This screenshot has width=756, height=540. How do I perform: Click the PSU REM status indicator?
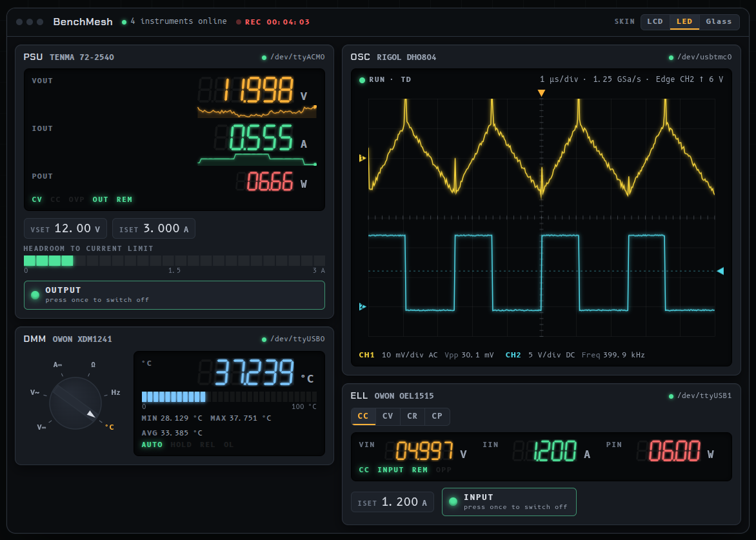pyautogui.click(x=124, y=199)
